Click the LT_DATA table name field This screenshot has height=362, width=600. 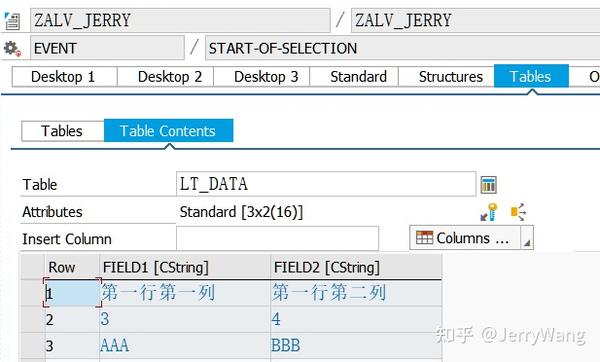tap(326, 184)
